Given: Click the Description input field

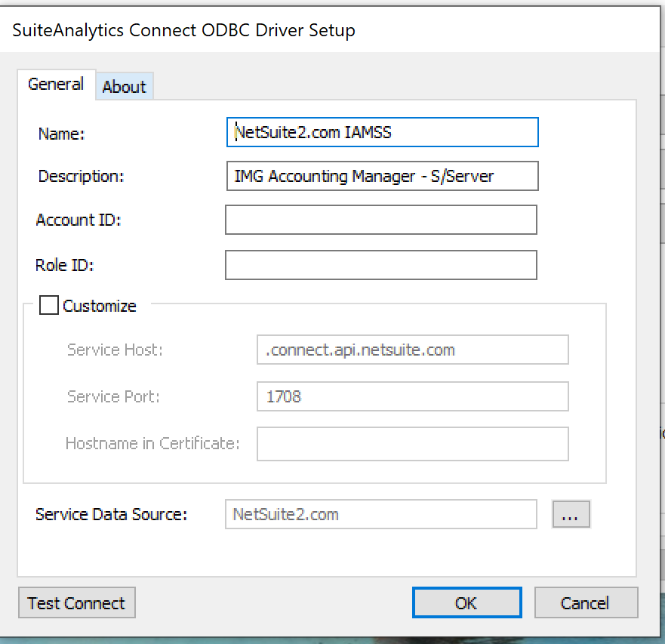Looking at the screenshot, I should pyautogui.click(x=383, y=176).
